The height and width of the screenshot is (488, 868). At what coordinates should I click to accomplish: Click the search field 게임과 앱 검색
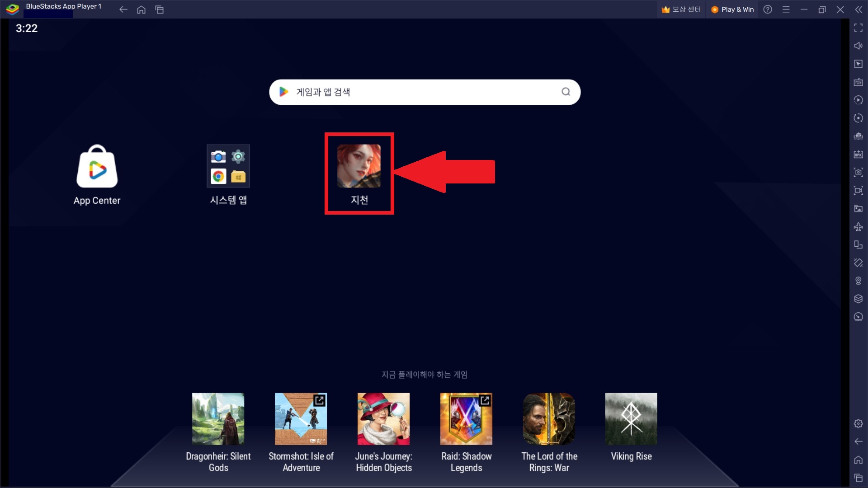coord(425,92)
